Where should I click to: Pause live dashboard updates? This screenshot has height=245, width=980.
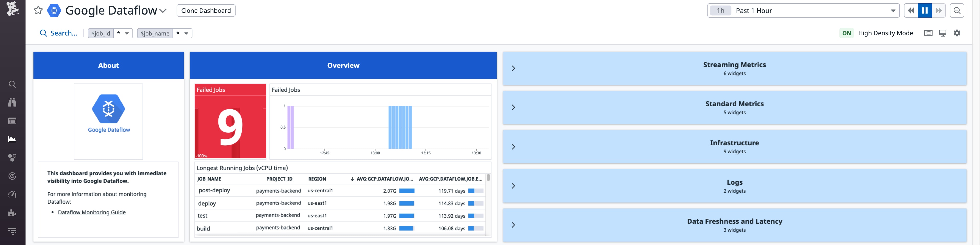point(925,10)
